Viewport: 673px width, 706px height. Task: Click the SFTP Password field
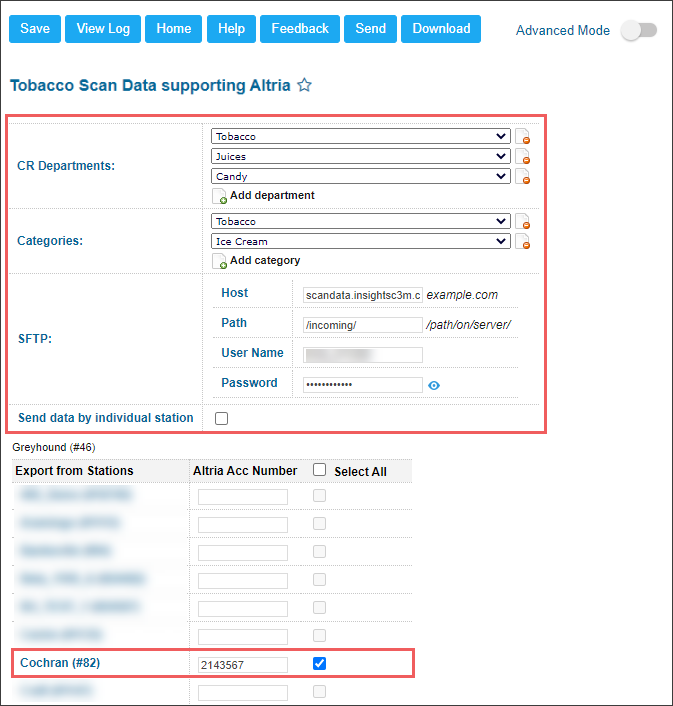(x=363, y=385)
